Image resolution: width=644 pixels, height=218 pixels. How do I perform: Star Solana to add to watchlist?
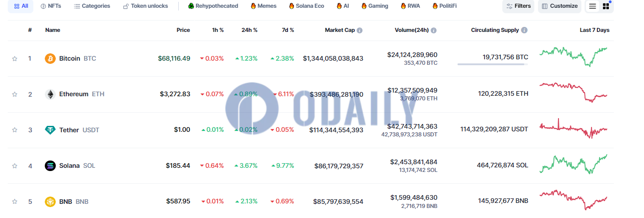pos(15,166)
